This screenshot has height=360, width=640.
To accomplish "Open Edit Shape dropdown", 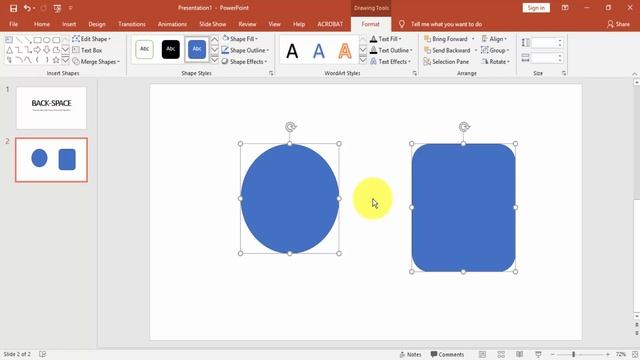I will (91, 39).
